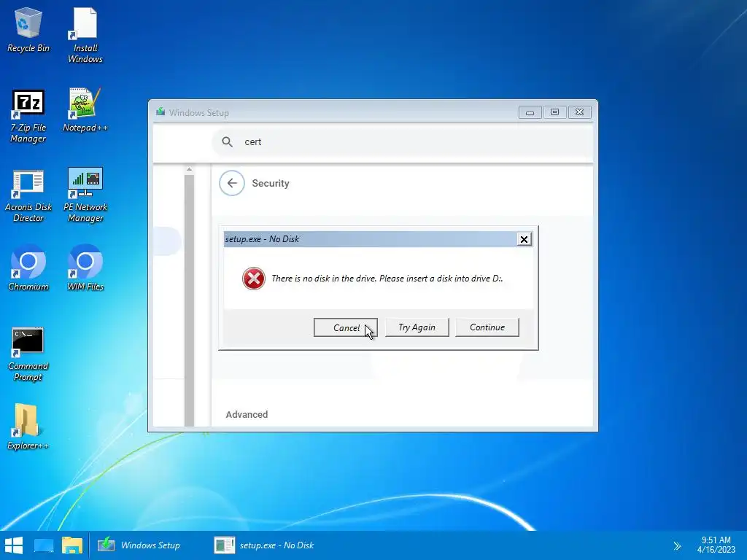Click the red error icon in dialog

point(253,279)
